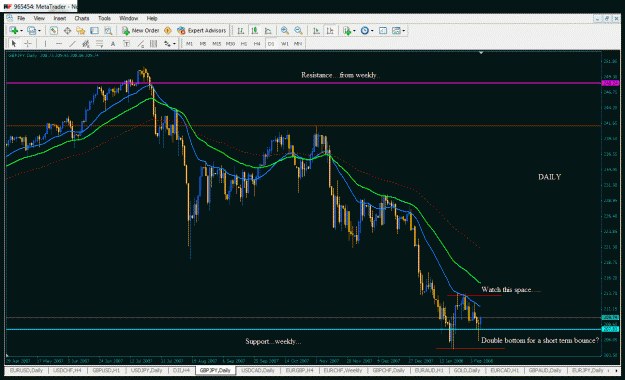Screen dimensions: 625x380
Task: Click the Periods clock icon
Action: pos(364,31)
